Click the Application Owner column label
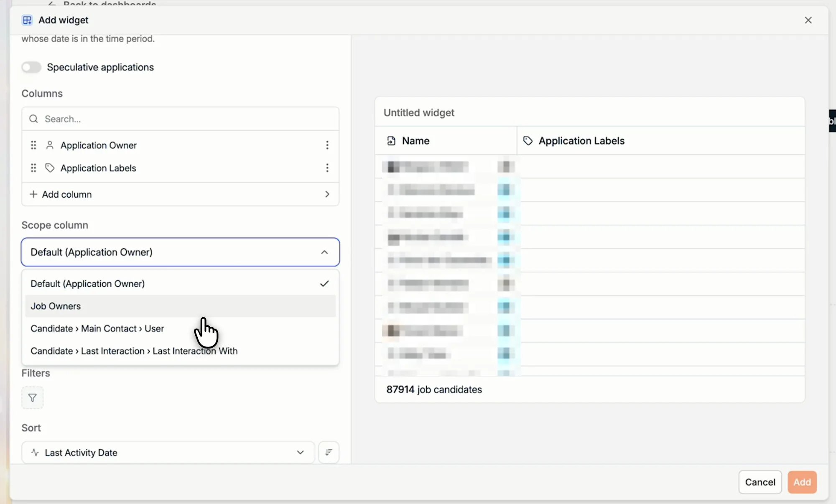The width and height of the screenshot is (836, 504). point(99,145)
